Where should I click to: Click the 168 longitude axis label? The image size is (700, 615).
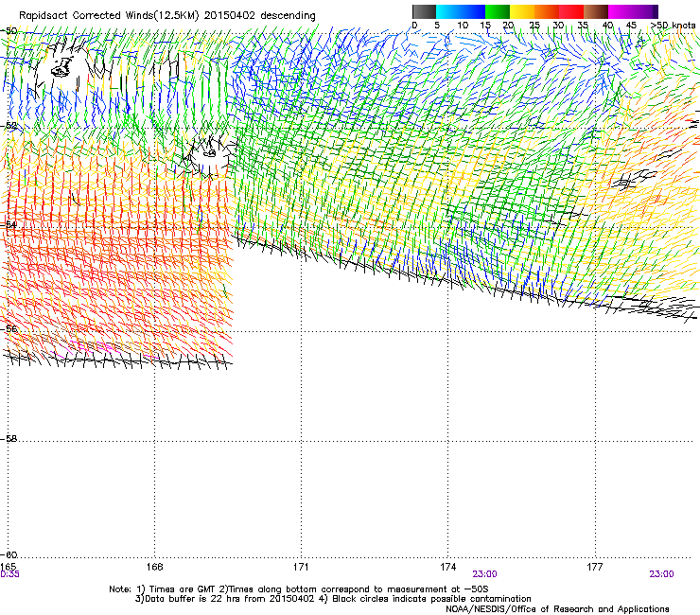pos(154,567)
